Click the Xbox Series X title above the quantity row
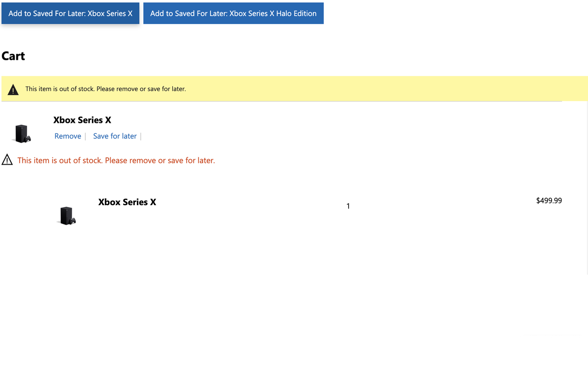This screenshot has height=368, width=588. coord(127,201)
